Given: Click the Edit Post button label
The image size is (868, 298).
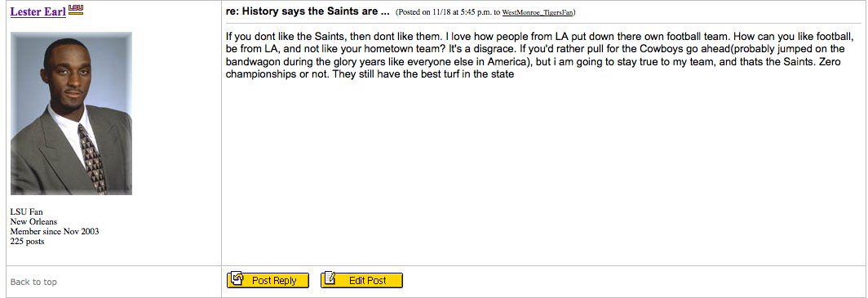Looking at the screenshot, I should click(x=368, y=280).
